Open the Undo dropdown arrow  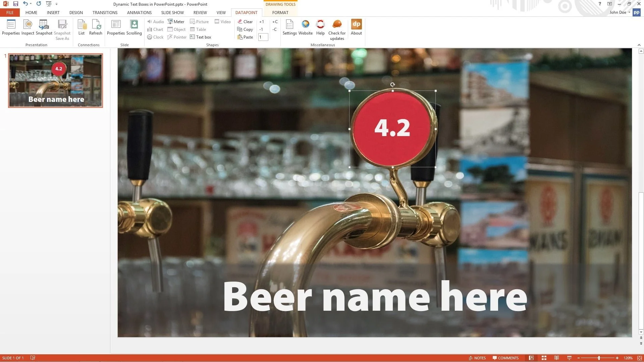[31, 4]
